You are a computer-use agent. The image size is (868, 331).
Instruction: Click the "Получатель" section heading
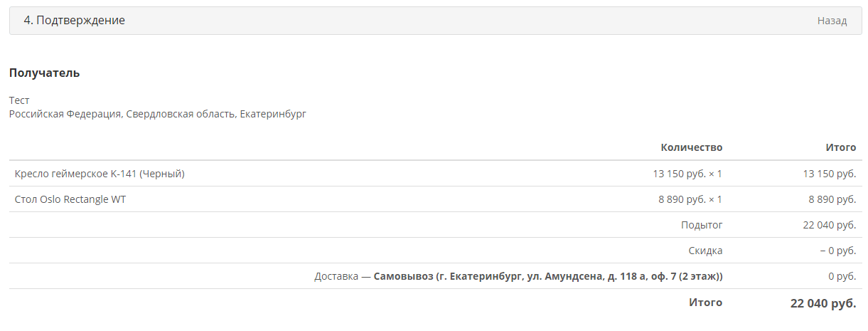pos(44,73)
